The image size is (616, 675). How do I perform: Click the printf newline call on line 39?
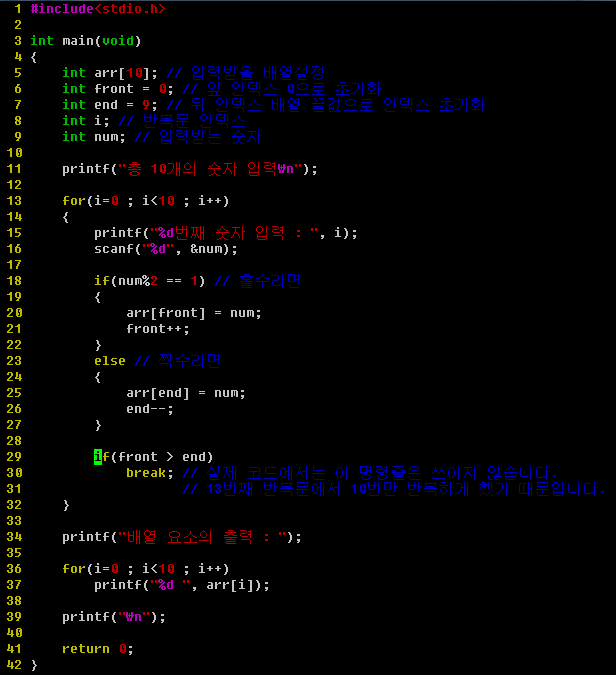114,617
